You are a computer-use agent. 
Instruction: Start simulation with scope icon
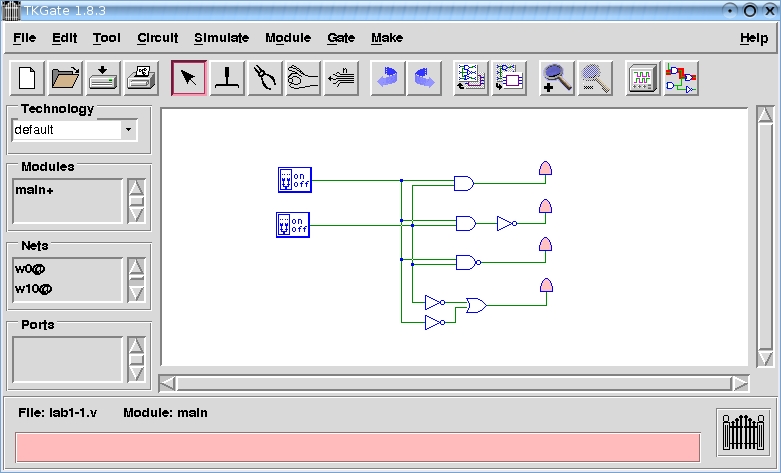pyautogui.click(x=643, y=78)
